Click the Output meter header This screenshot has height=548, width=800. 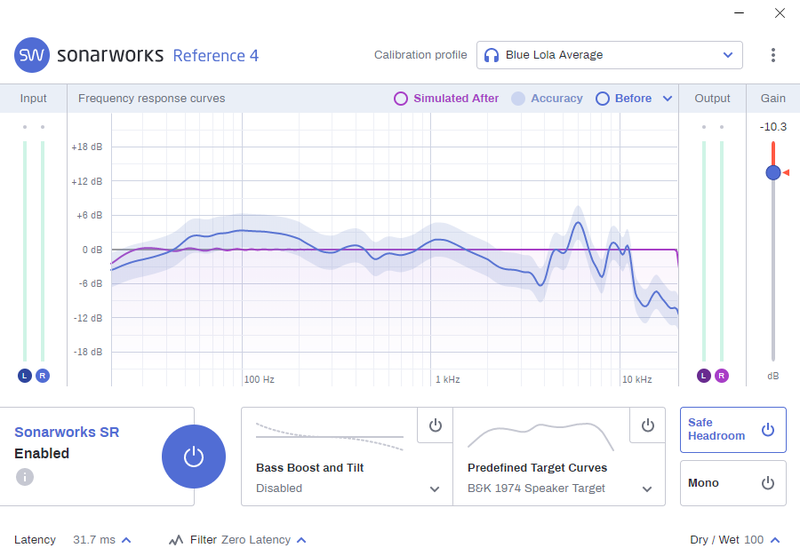[712, 98]
